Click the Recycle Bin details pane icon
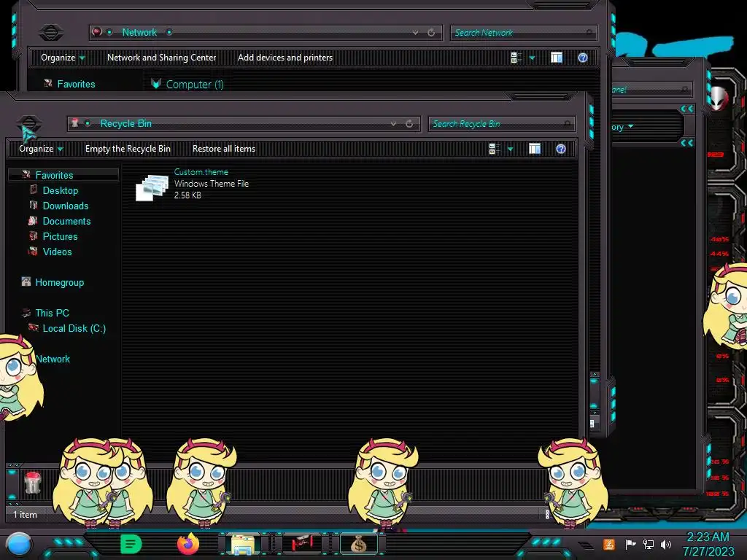Screen dimensions: 747x560 32,483
